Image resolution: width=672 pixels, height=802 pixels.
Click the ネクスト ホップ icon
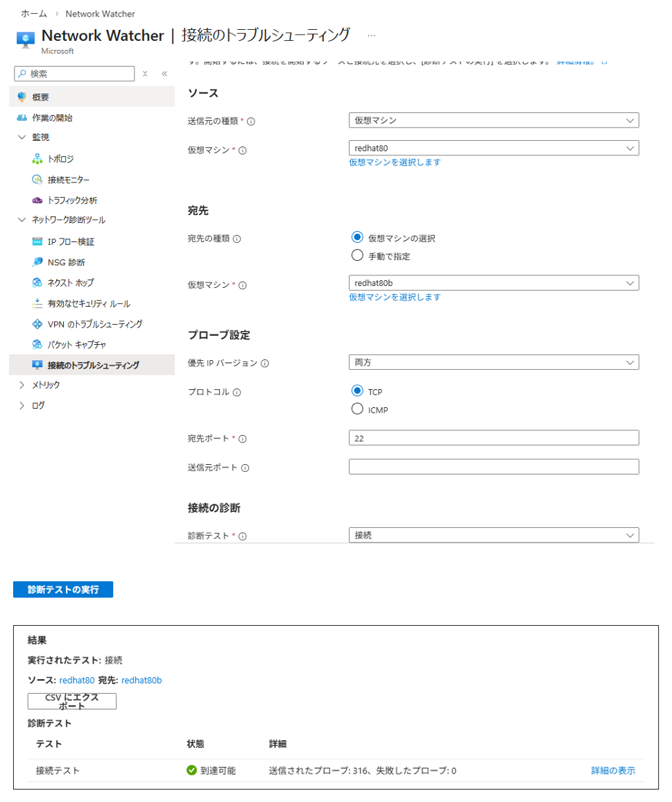37,282
